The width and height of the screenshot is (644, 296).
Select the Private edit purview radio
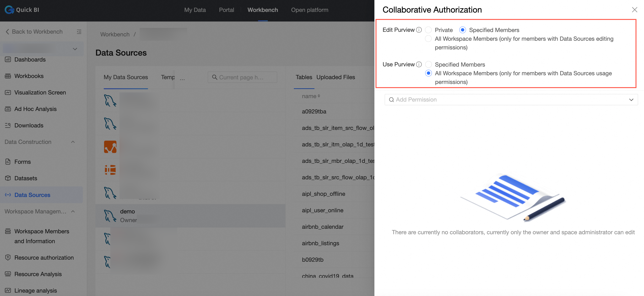pos(428,30)
